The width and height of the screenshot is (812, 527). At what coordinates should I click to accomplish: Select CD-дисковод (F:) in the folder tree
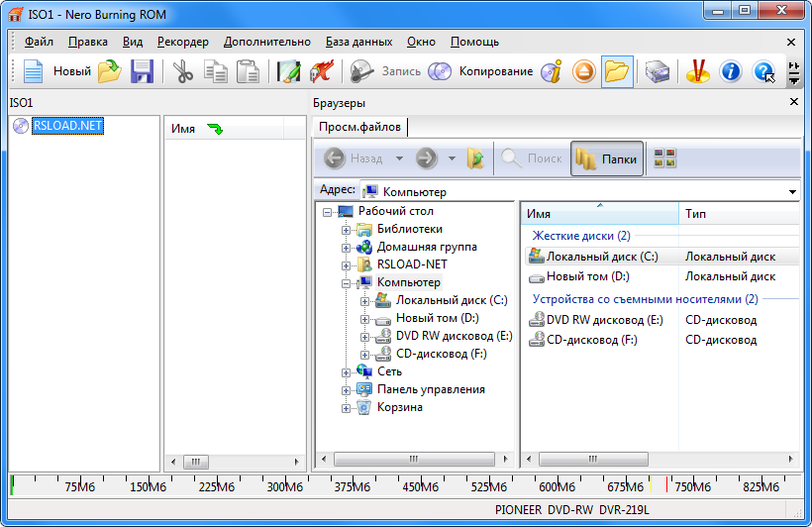[442, 354]
